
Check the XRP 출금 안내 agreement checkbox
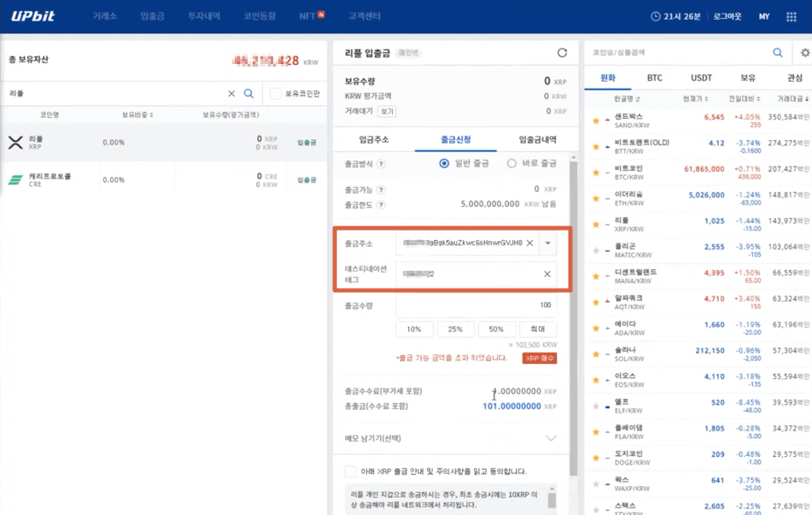[x=351, y=471]
